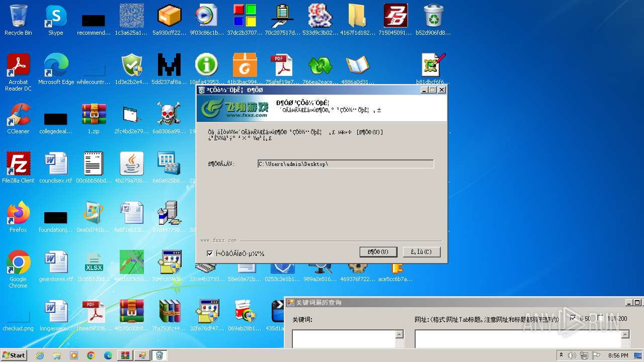The height and width of the screenshot is (362, 644).
Task: Open Edge from the taskbar
Action: coord(108,355)
